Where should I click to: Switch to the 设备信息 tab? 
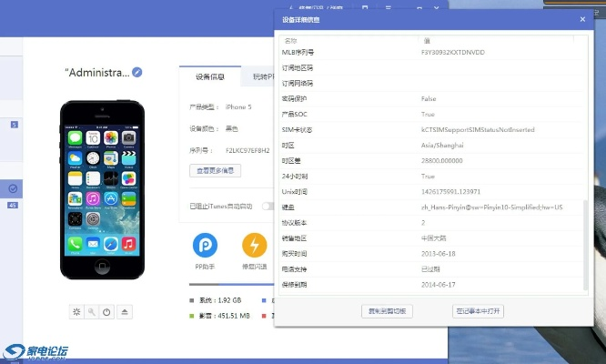click(210, 77)
